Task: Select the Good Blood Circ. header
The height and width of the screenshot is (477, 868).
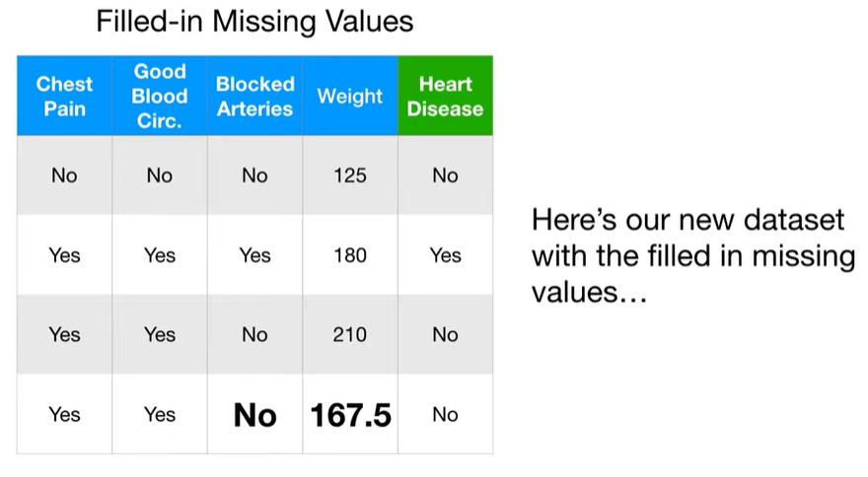Action: coord(160,96)
